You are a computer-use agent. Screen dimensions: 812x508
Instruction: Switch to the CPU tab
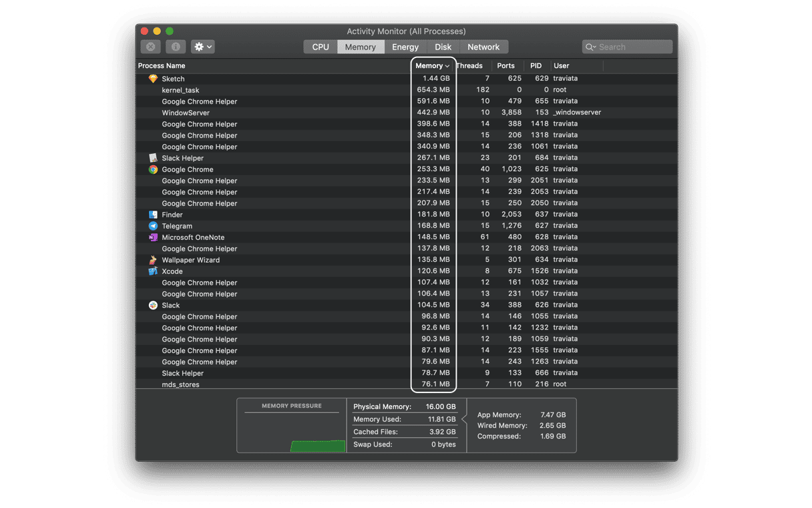pos(321,47)
